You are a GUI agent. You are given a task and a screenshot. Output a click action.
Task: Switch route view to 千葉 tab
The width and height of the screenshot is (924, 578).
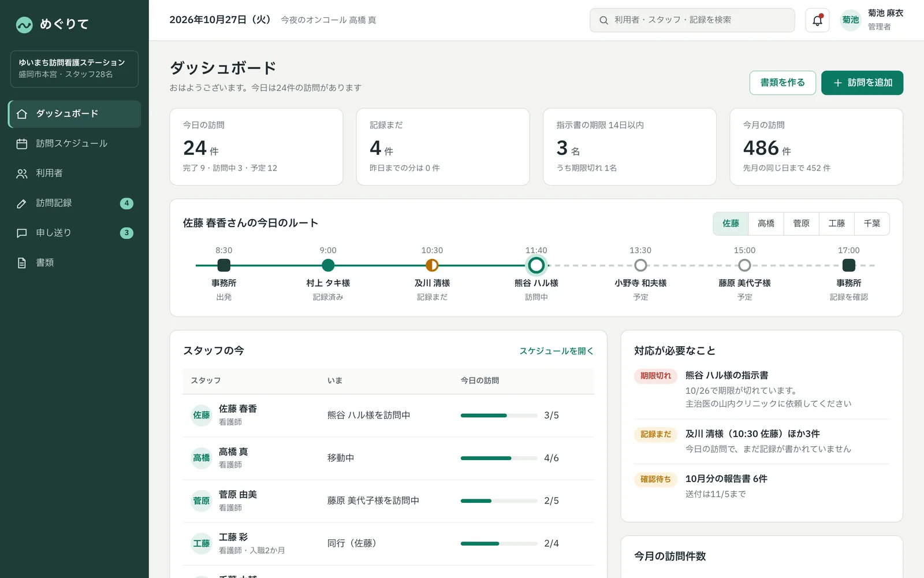[x=872, y=224]
